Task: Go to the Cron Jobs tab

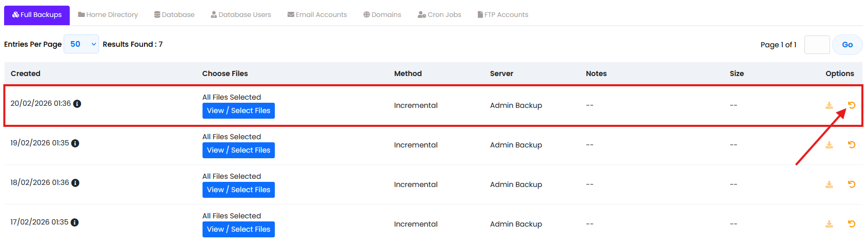Action: [x=439, y=15]
